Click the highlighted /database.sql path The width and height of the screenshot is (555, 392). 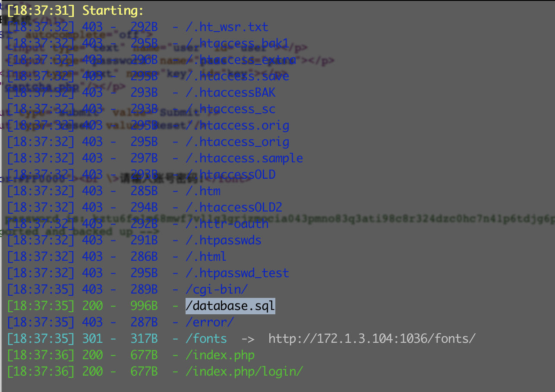pyautogui.click(x=230, y=306)
